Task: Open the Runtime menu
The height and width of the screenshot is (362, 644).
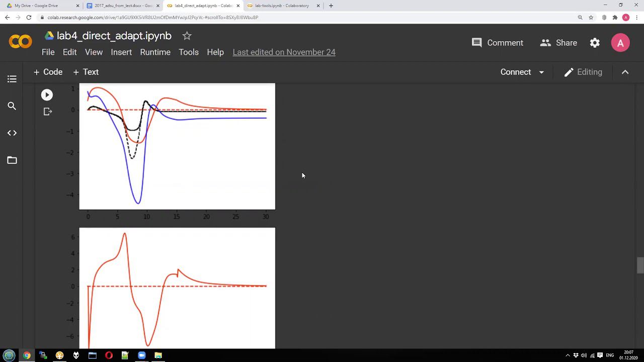Action: click(x=155, y=52)
